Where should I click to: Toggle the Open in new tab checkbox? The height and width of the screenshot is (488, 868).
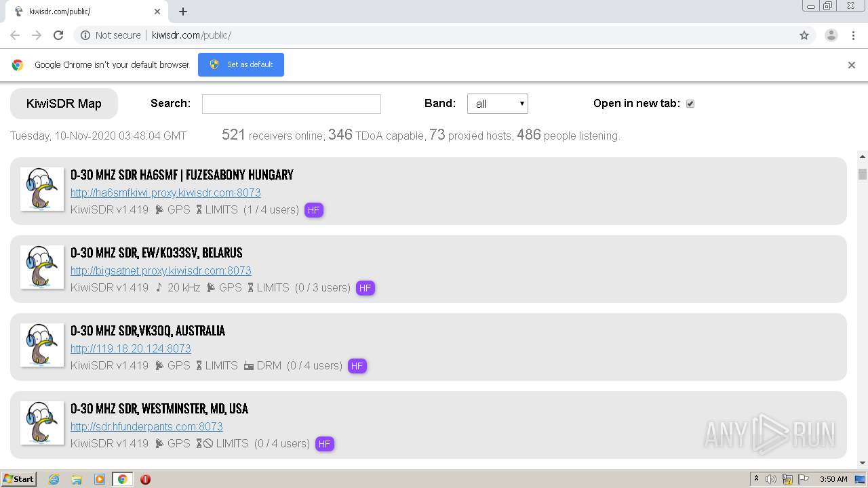pyautogui.click(x=690, y=104)
